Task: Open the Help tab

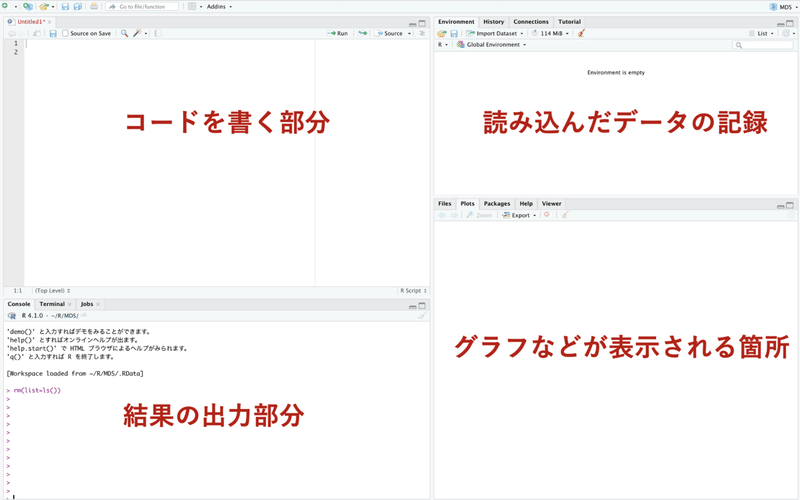Action: pyautogui.click(x=526, y=204)
